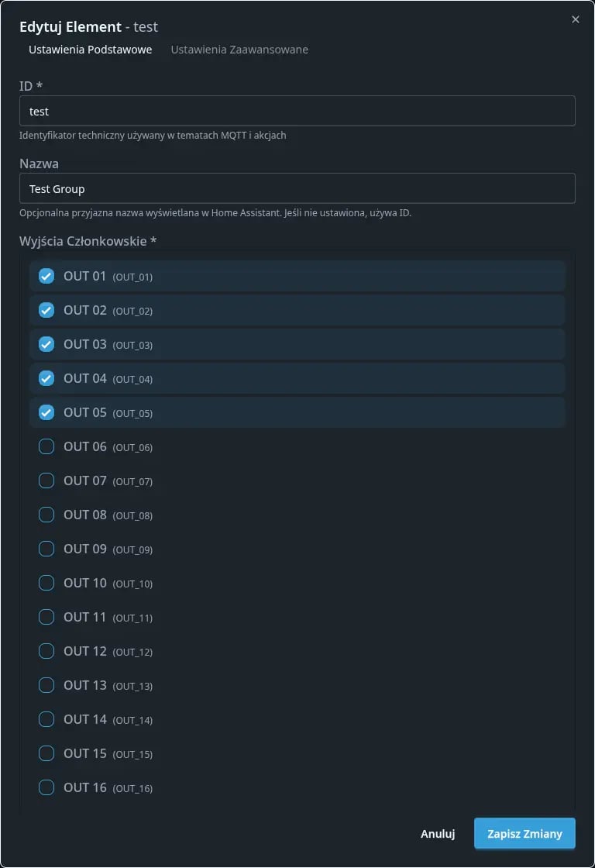Edit the Nazwa field containing Test Group
This screenshot has width=595, height=868.
pyautogui.click(x=297, y=188)
